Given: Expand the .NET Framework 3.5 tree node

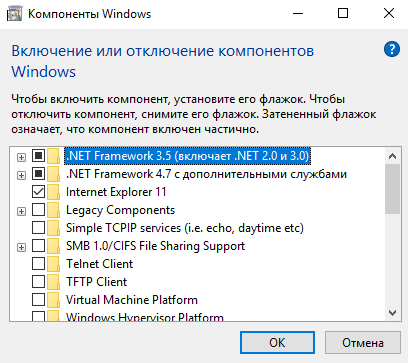Looking at the screenshot, I should [x=21, y=157].
